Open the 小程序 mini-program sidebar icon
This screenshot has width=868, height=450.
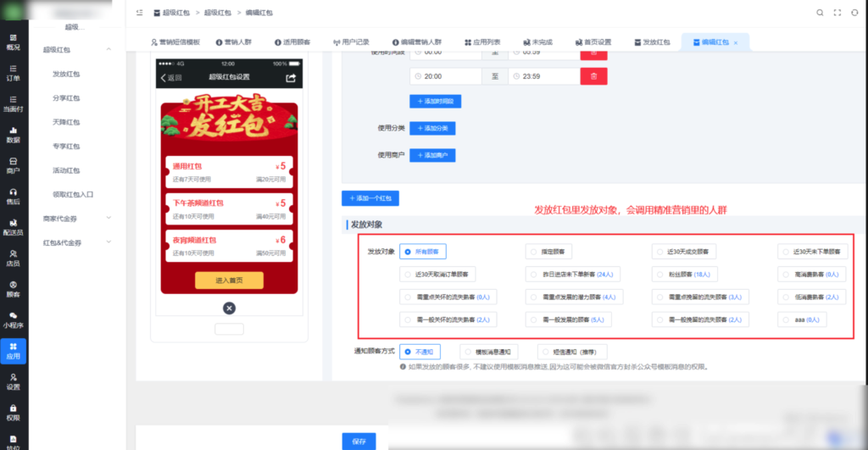point(14,320)
